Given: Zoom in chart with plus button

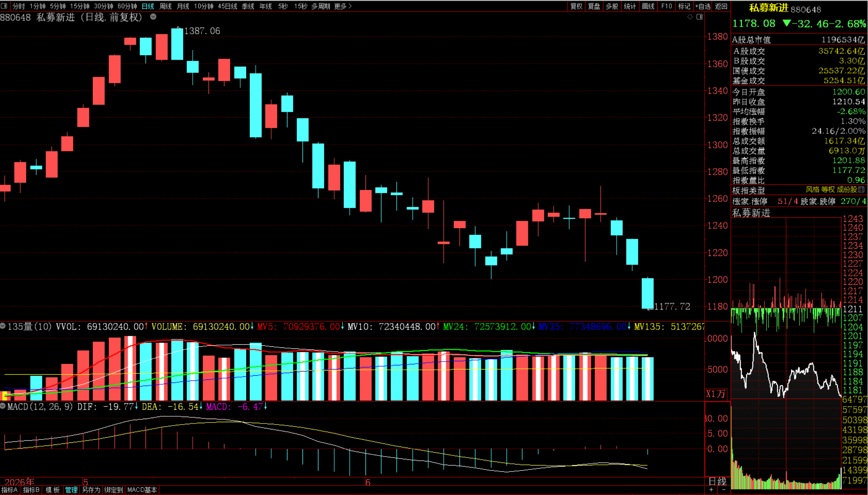Looking at the screenshot, I should (x=711, y=489).
